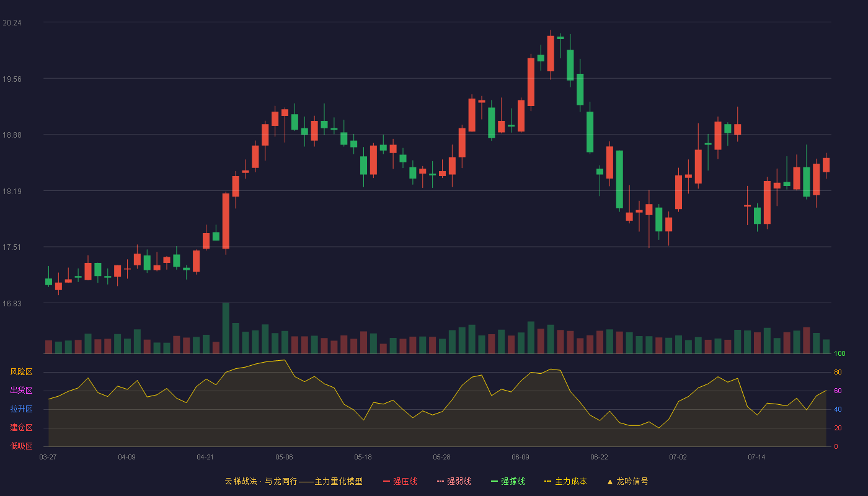Click the 07-14 date label

point(756,457)
